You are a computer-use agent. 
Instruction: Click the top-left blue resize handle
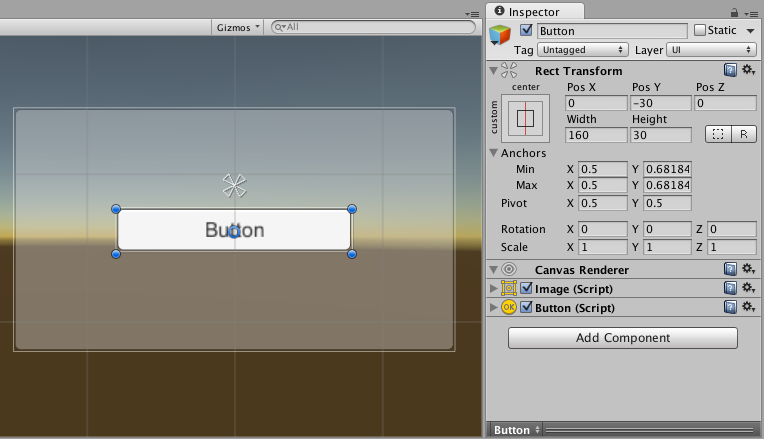pos(115,209)
